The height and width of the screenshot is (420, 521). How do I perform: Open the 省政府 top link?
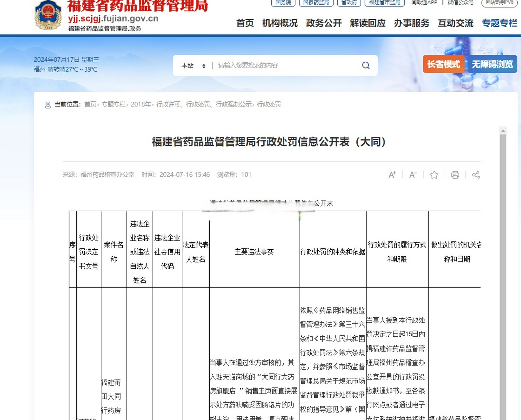(349, 3)
